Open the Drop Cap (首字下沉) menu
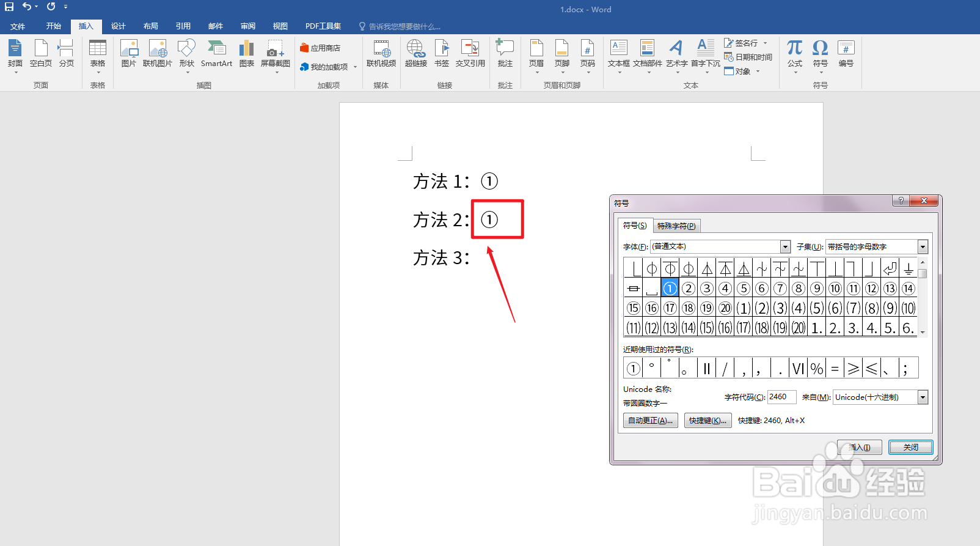This screenshot has width=980, height=546. (x=706, y=56)
